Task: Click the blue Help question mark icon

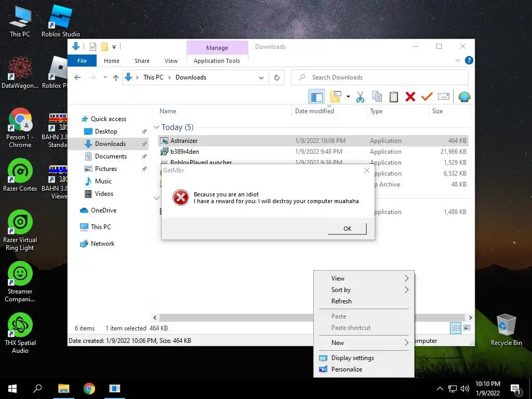Action: click(x=469, y=60)
